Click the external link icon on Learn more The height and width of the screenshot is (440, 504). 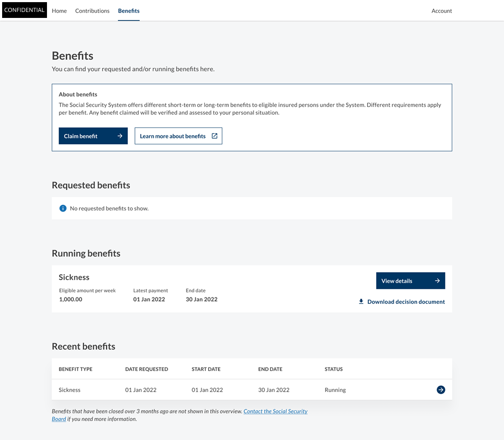pos(214,136)
